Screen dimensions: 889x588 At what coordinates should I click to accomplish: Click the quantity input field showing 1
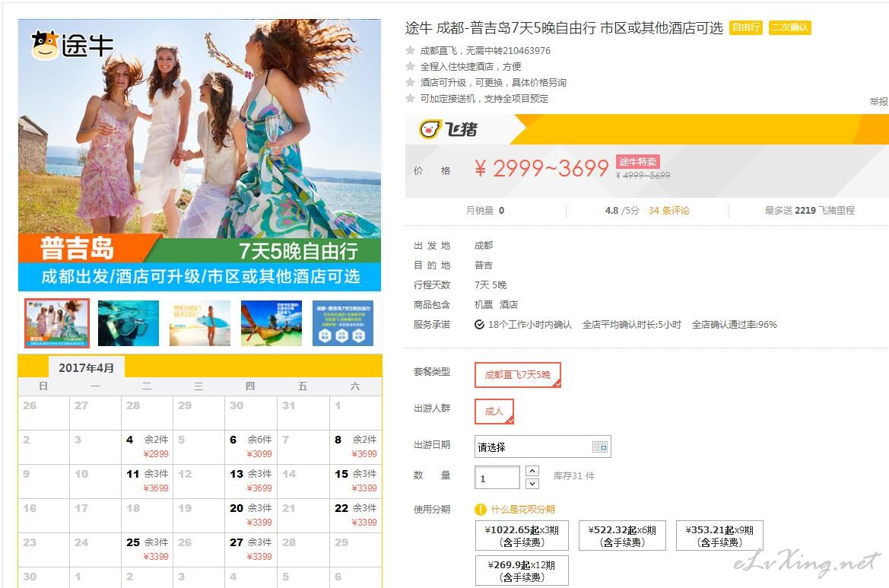[x=497, y=478]
